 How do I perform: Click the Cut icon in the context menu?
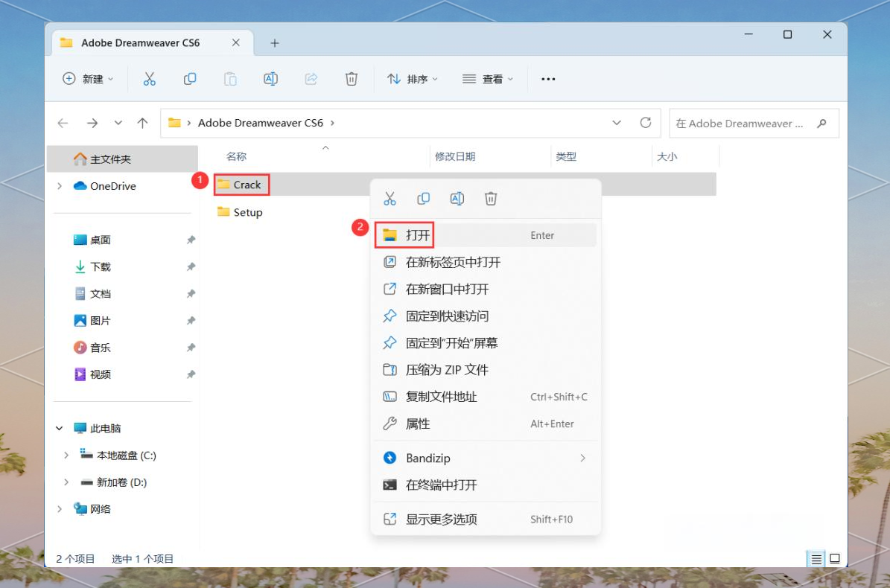(x=390, y=199)
